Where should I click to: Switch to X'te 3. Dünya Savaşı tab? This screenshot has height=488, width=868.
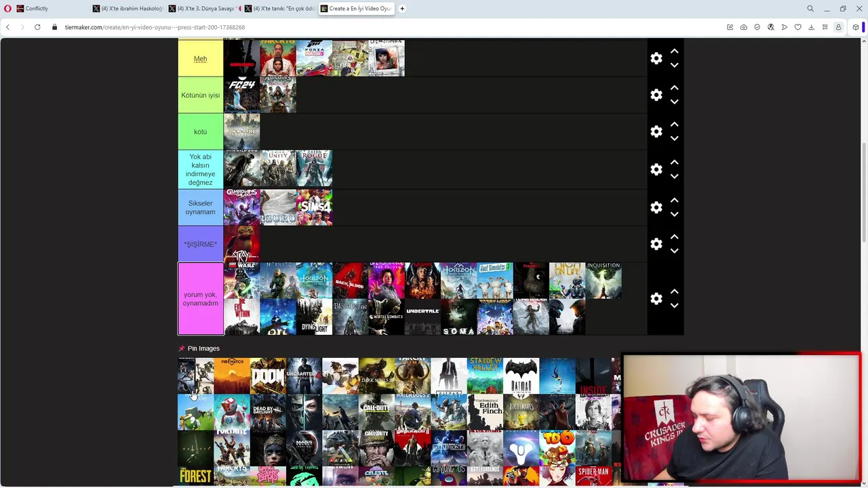coord(203,9)
